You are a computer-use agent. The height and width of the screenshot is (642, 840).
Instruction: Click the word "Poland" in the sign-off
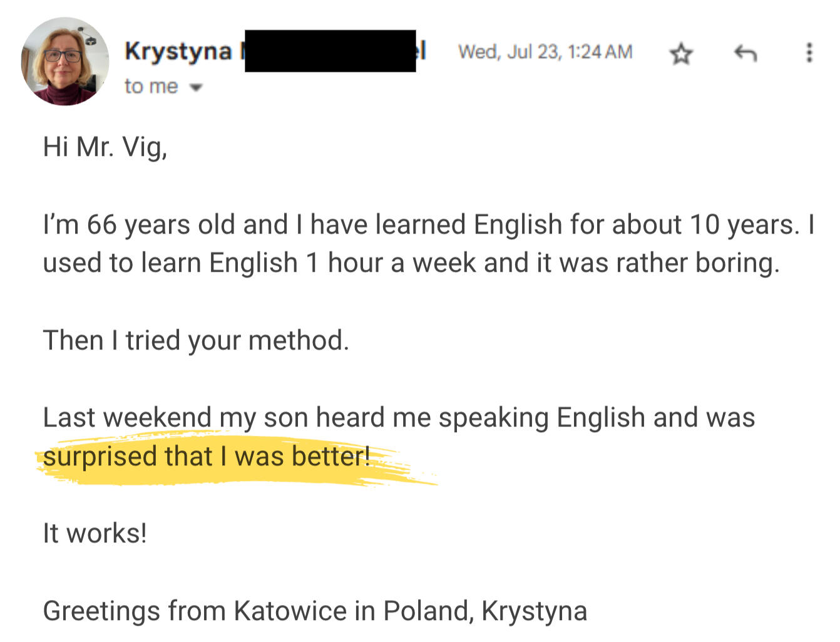(x=427, y=611)
